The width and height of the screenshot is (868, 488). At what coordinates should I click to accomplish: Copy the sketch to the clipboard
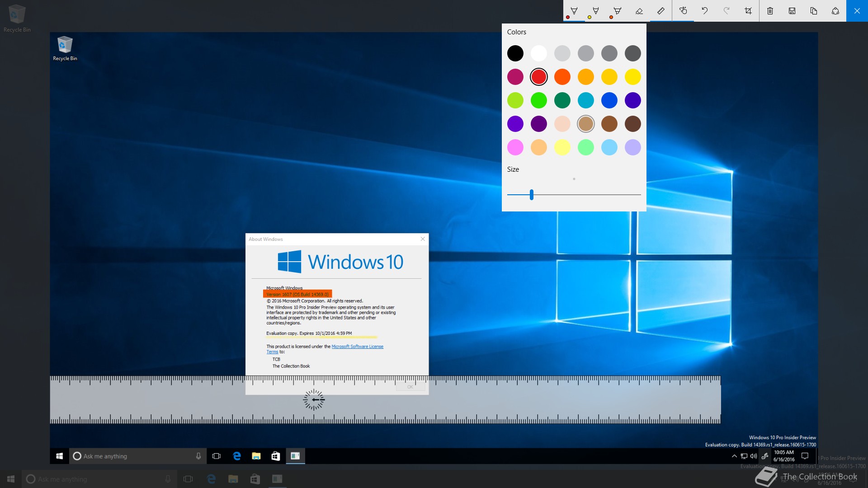coord(814,11)
